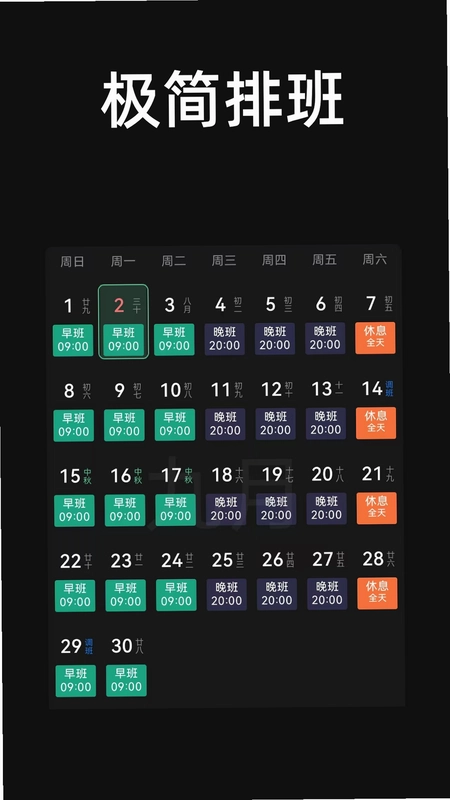Click the date number 17 marked 中秋
This screenshot has width=450, height=800.
tap(171, 475)
